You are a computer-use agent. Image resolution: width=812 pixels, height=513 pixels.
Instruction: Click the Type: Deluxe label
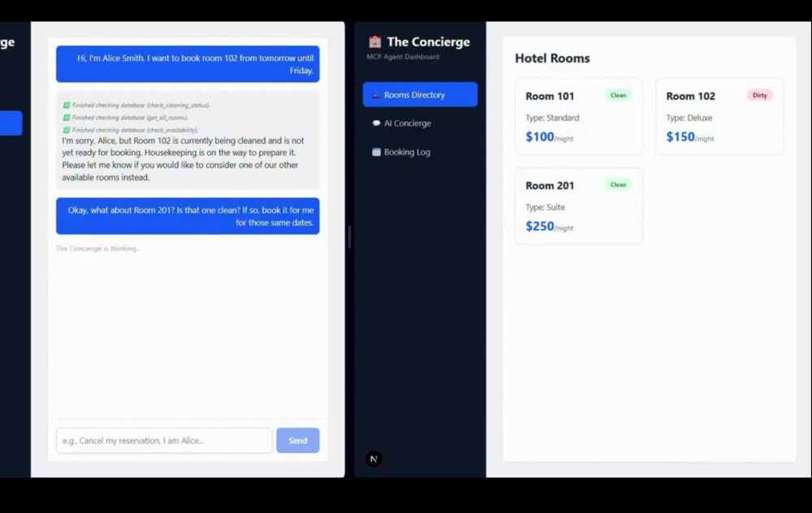click(x=689, y=118)
